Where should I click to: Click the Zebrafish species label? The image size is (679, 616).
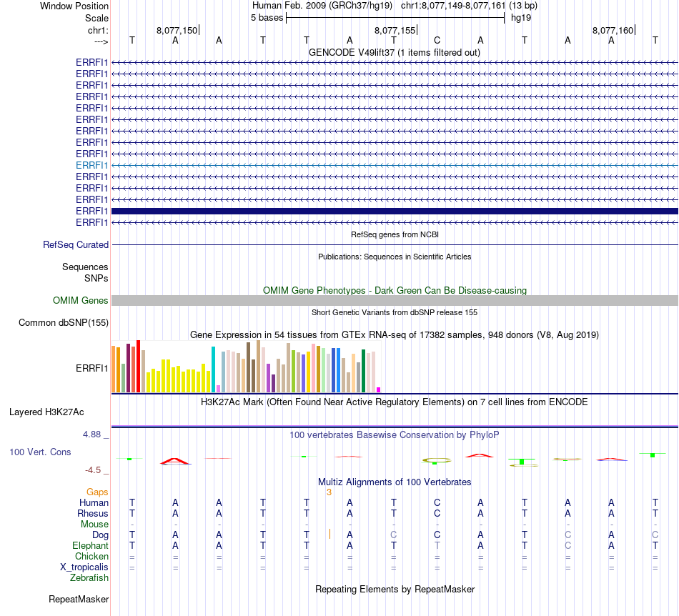89,578
